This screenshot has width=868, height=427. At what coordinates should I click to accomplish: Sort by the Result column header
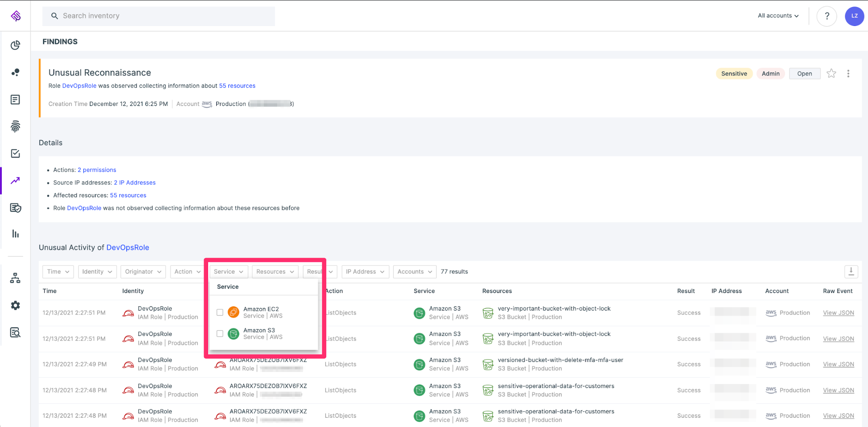pyautogui.click(x=686, y=291)
